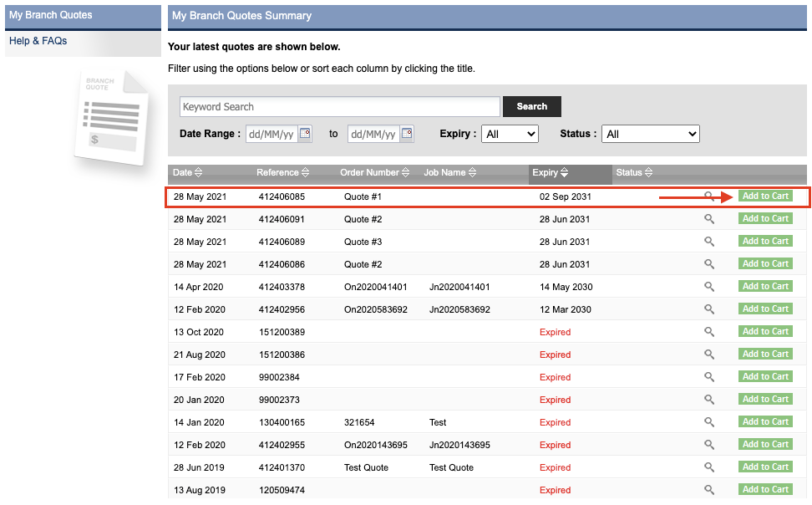Open magnifier icon for reference 151200389

click(x=709, y=332)
